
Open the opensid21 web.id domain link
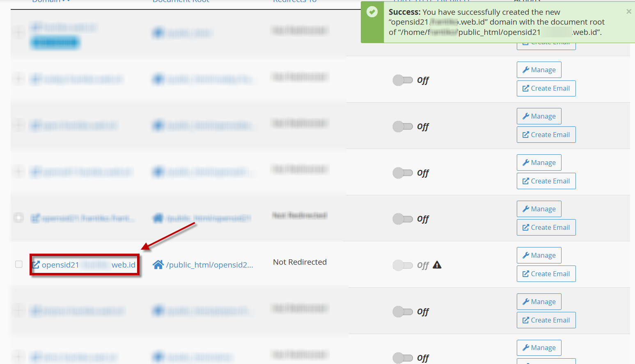89,265
